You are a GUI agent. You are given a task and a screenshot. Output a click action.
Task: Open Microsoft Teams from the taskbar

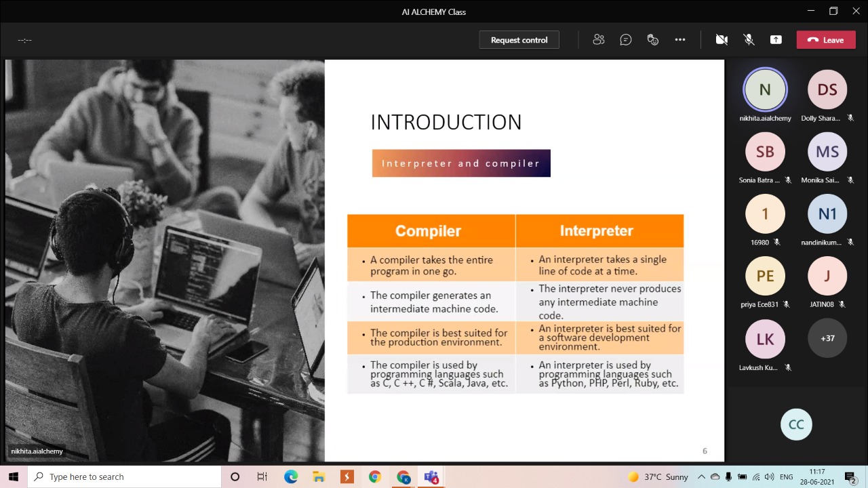(x=431, y=477)
